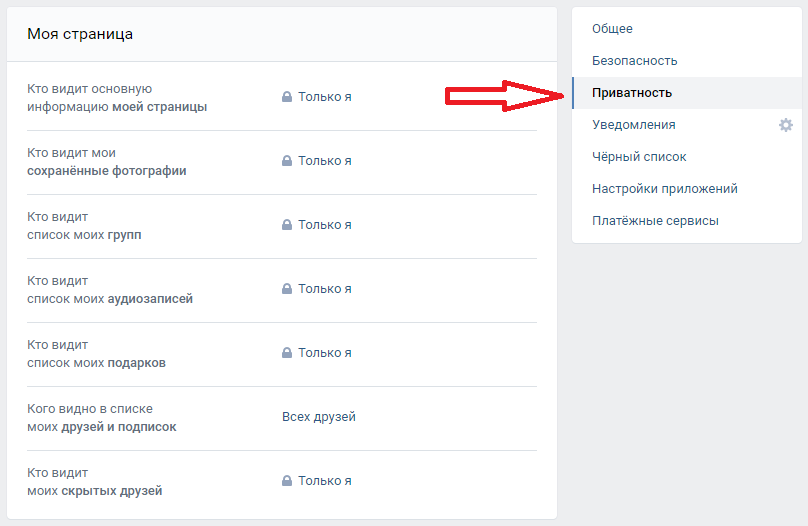
Task: Open Платёжные сервисы section
Action: pyautogui.click(x=655, y=221)
